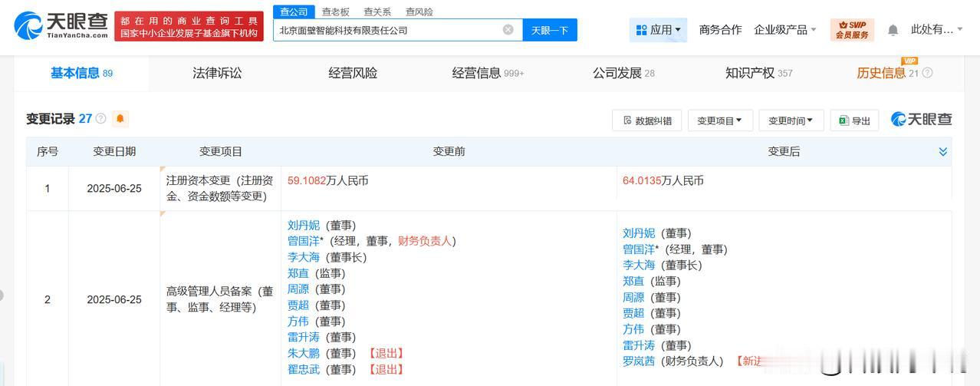
Task: Open the 知识产权 tab
Action: [759, 73]
